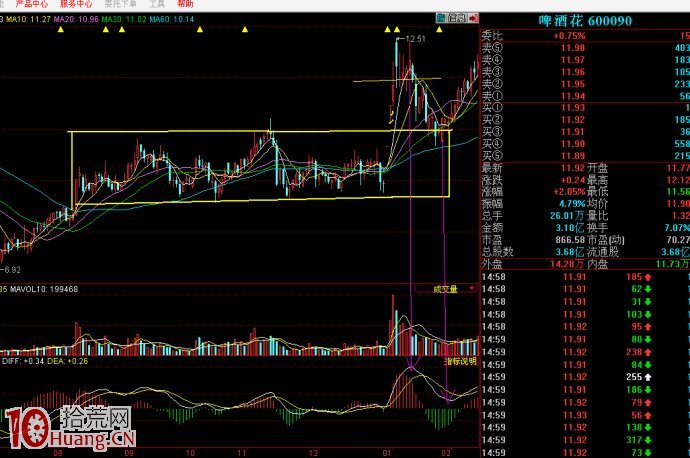Click the 外盘 14.28万 value
This screenshot has width=690, height=458.
[567, 264]
